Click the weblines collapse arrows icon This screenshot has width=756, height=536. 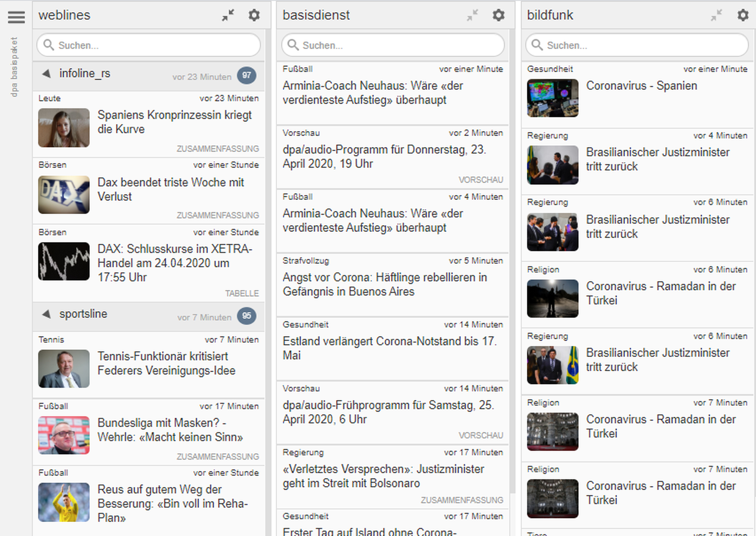[x=228, y=15]
